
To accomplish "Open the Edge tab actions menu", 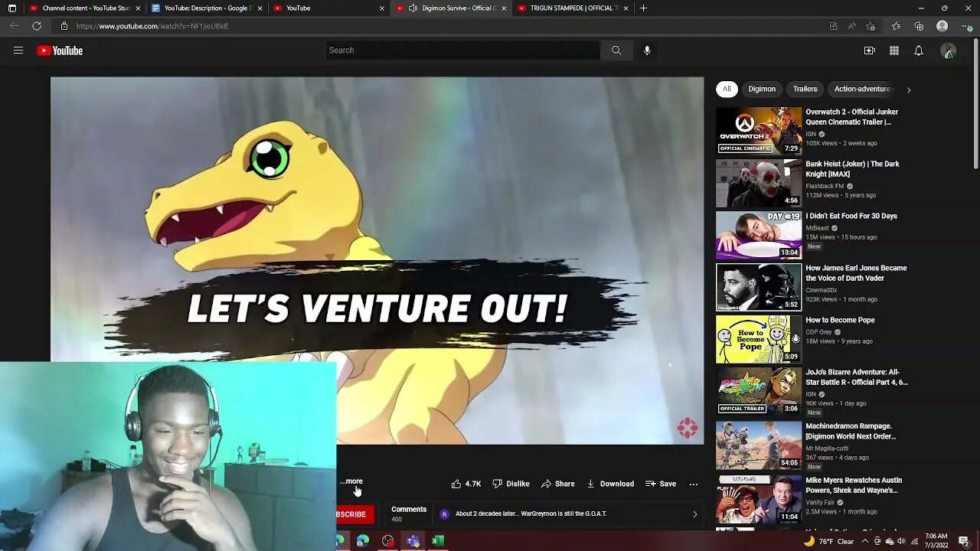I will (11, 8).
